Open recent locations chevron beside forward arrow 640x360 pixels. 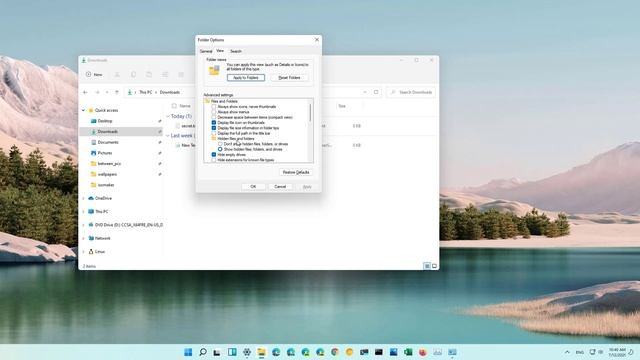coord(107,92)
